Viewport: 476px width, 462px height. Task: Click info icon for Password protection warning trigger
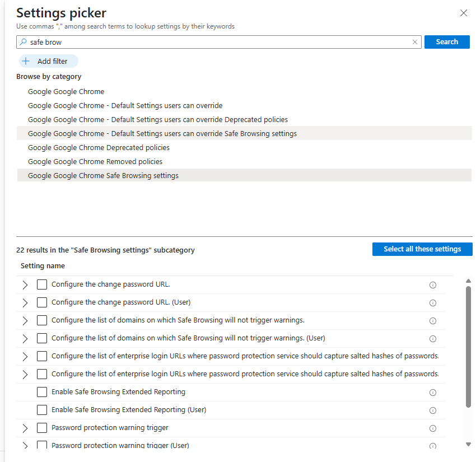pos(432,428)
